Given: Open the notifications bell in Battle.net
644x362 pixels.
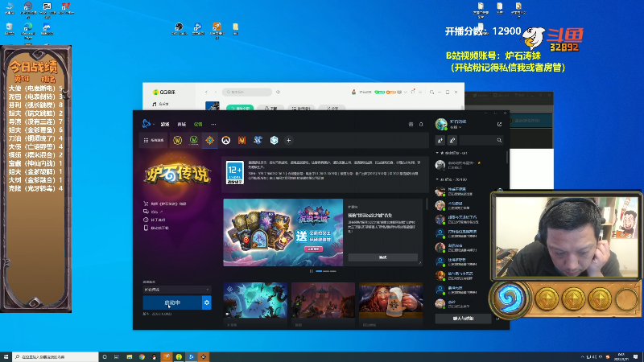Looking at the screenshot, I should [x=421, y=124].
